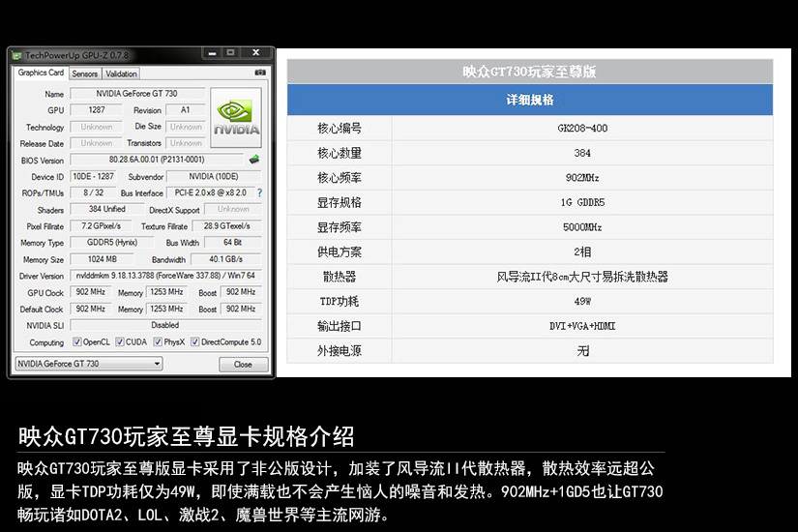Click the Release Date Unknown field
Viewport: 798px width, 532px height.
(x=96, y=143)
